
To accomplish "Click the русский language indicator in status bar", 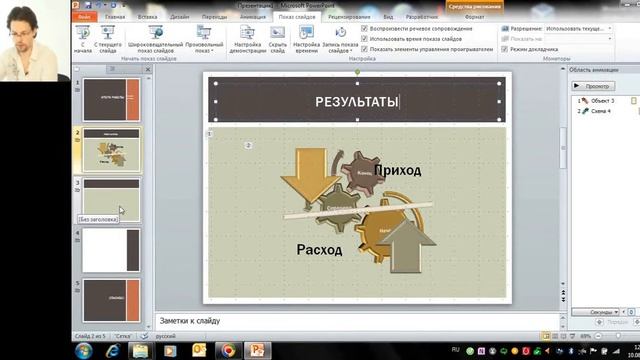I will [165, 336].
